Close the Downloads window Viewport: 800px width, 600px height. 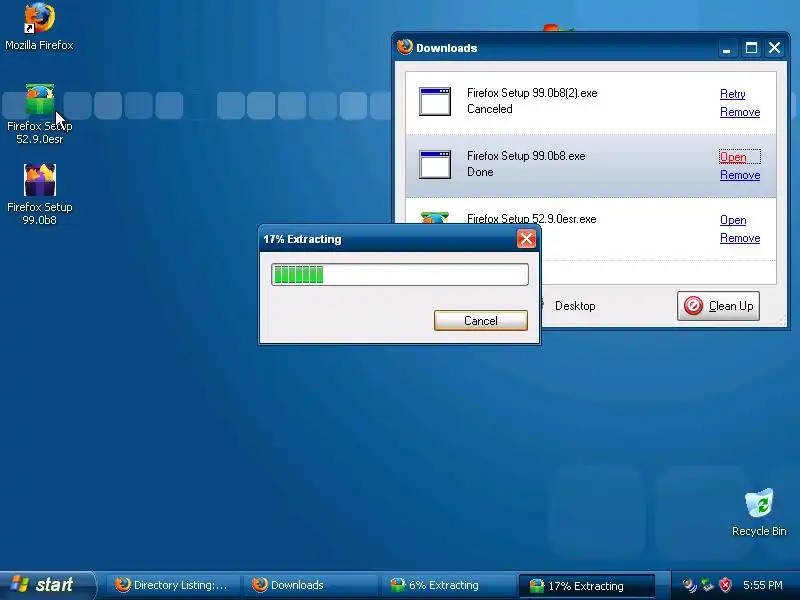774,48
